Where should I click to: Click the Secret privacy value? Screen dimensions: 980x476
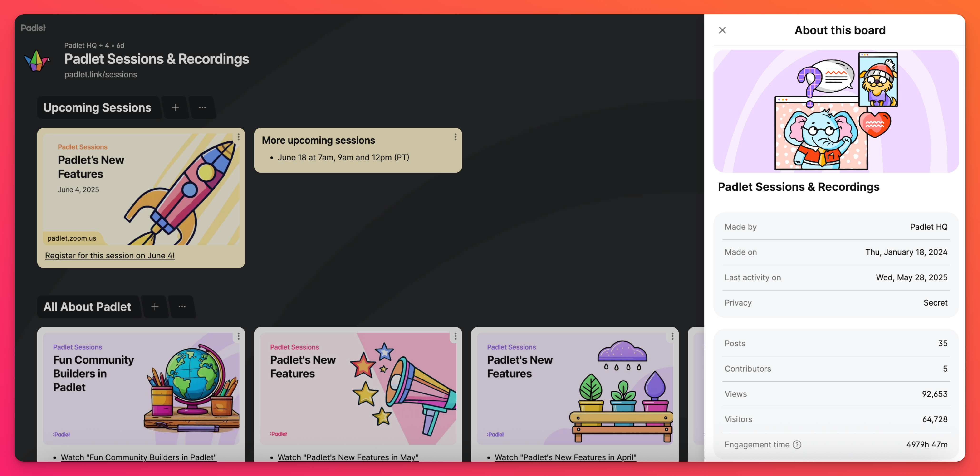coord(936,303)
